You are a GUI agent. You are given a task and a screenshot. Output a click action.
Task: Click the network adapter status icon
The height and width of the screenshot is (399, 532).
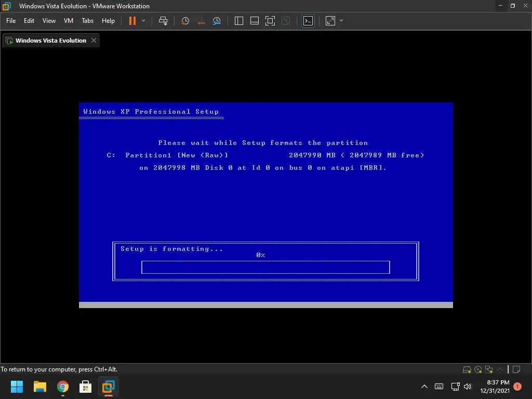(x=489, y=369)
